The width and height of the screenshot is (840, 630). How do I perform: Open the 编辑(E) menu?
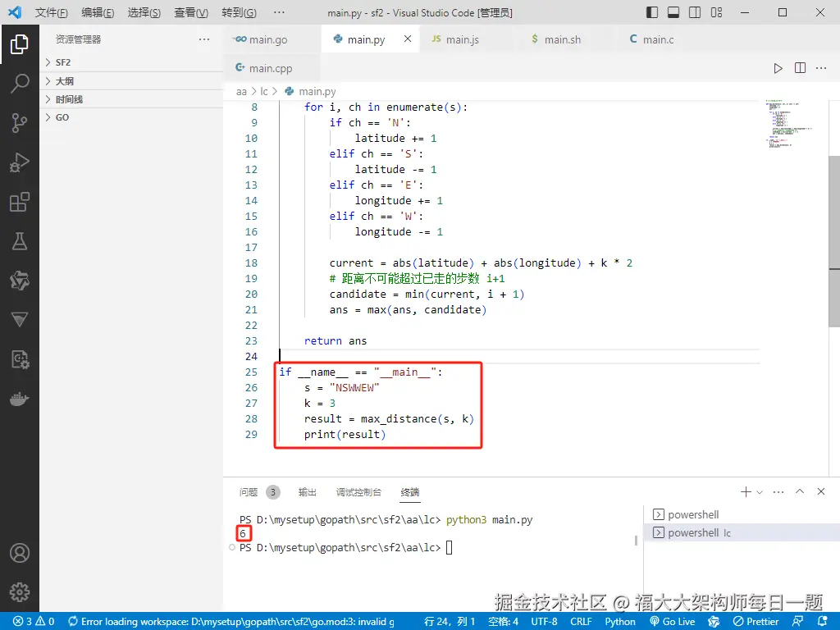[x=98, y=12]
